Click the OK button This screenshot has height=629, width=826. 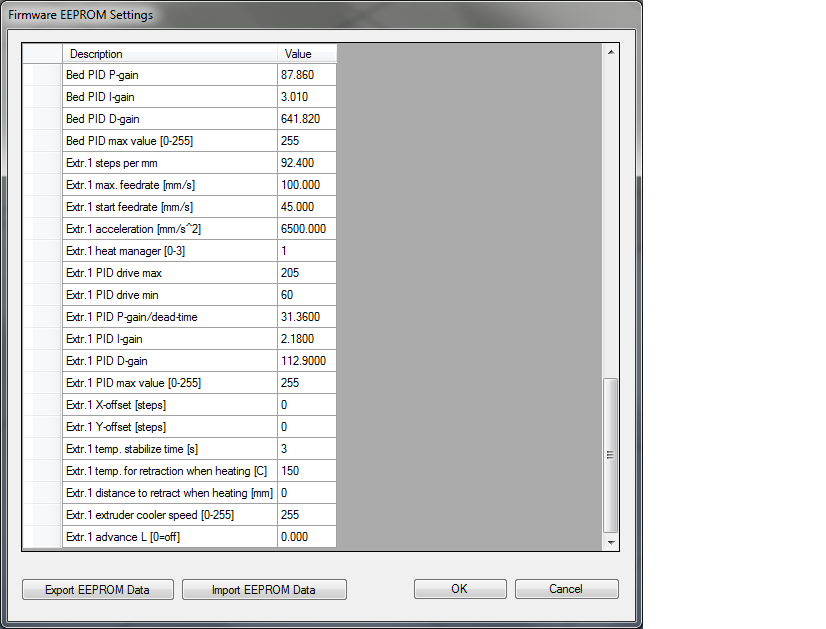pos(460,589)
